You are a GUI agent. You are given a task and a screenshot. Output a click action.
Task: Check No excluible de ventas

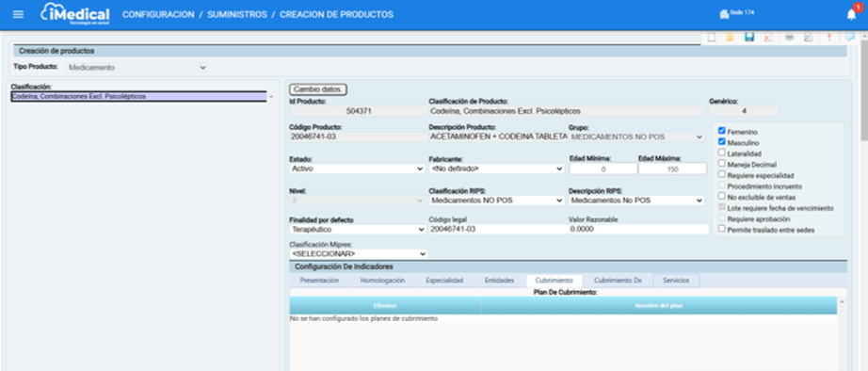[x=722, y=196]
